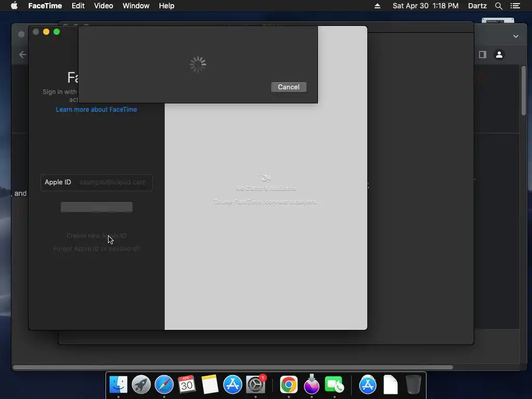Open Notification Center list icon
This screenshot has width=532, height=399.
[515, 6]
